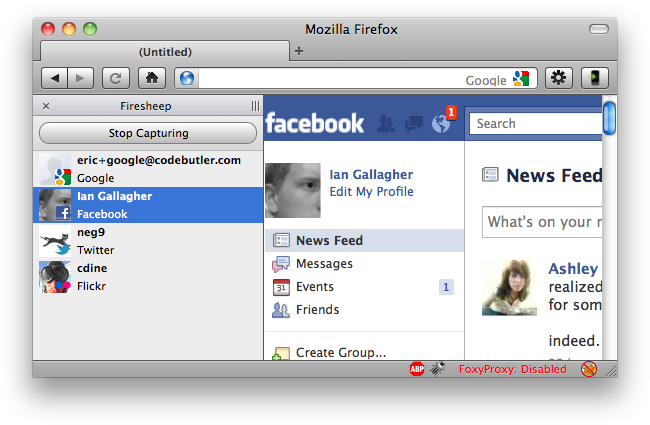This screenshot has height=425, width=650.
Task: Open a new tab with plus button
Action: click(x=299, y=51)
